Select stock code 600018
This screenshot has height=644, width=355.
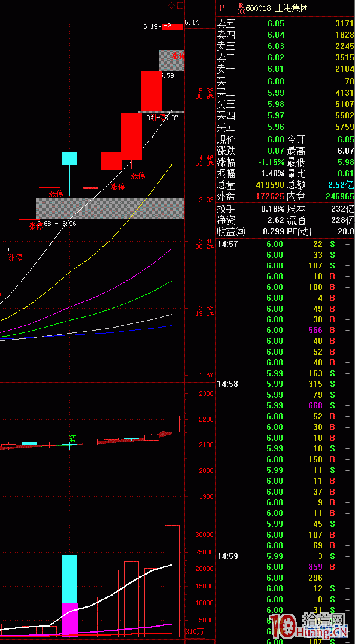(x=259, y=8)
